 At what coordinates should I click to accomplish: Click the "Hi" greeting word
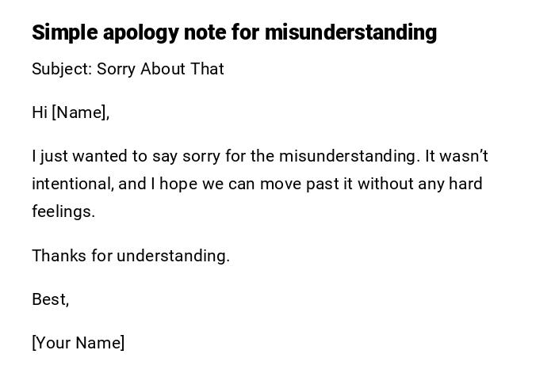click(x=40, y=112)
